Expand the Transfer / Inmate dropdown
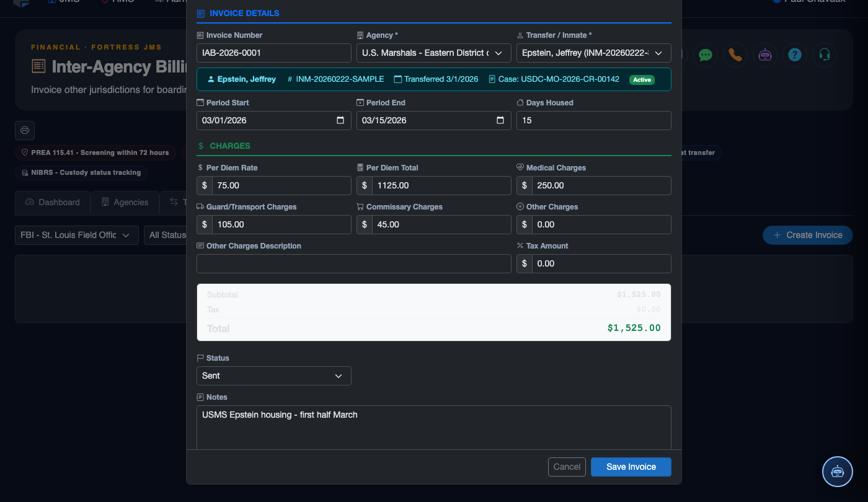The image size is (868, 502). [594, 53]
